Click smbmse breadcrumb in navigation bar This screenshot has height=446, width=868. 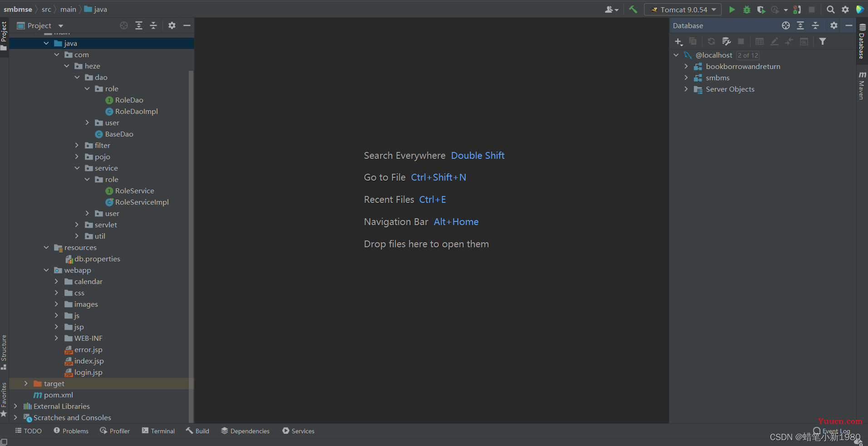pyautogui.click(x=18, y=9)
